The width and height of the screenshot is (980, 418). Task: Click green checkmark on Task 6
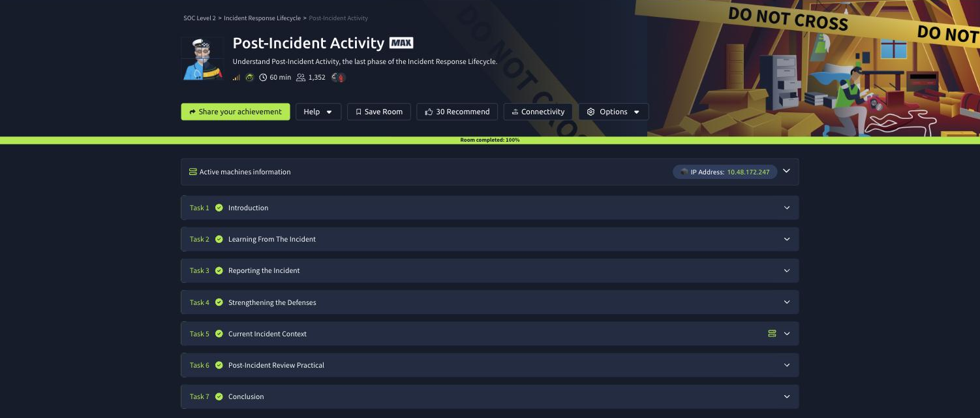(219, 365)
